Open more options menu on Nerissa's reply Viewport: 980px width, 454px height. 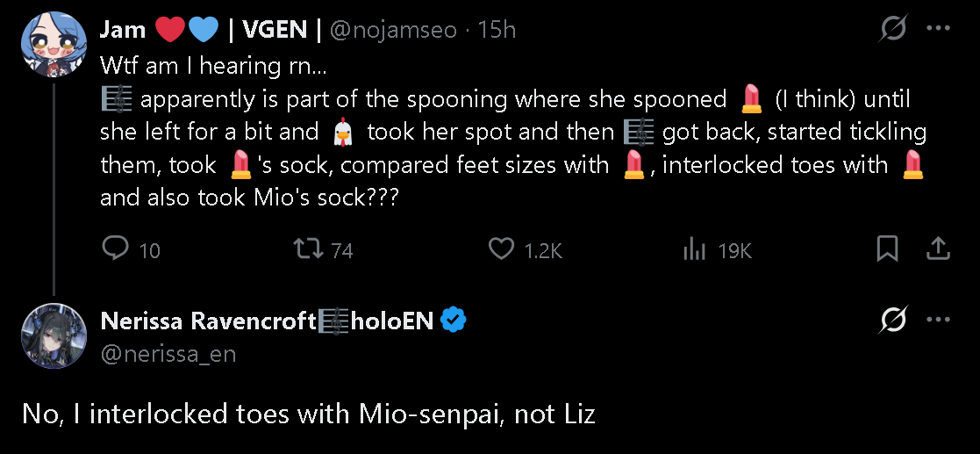938,321
